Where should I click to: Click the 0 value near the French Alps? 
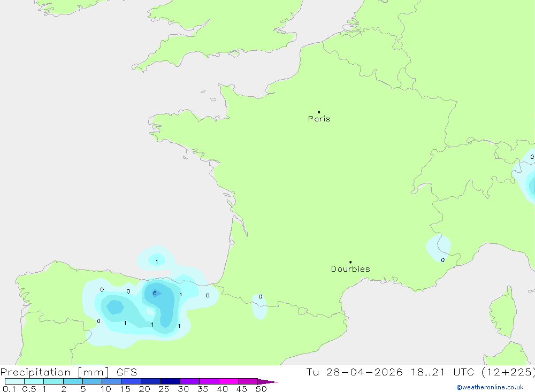[442, 260]
